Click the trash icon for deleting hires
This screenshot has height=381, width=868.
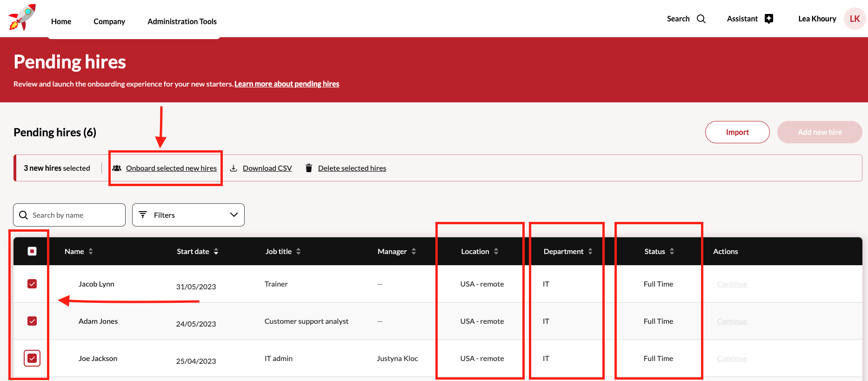click(x=308, y=168)
